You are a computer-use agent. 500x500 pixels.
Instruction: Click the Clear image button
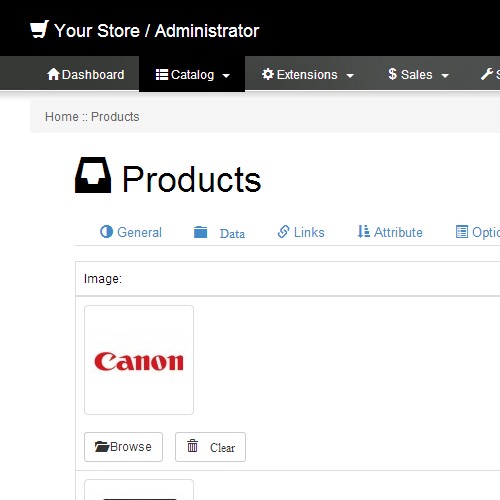click(210, 447)
